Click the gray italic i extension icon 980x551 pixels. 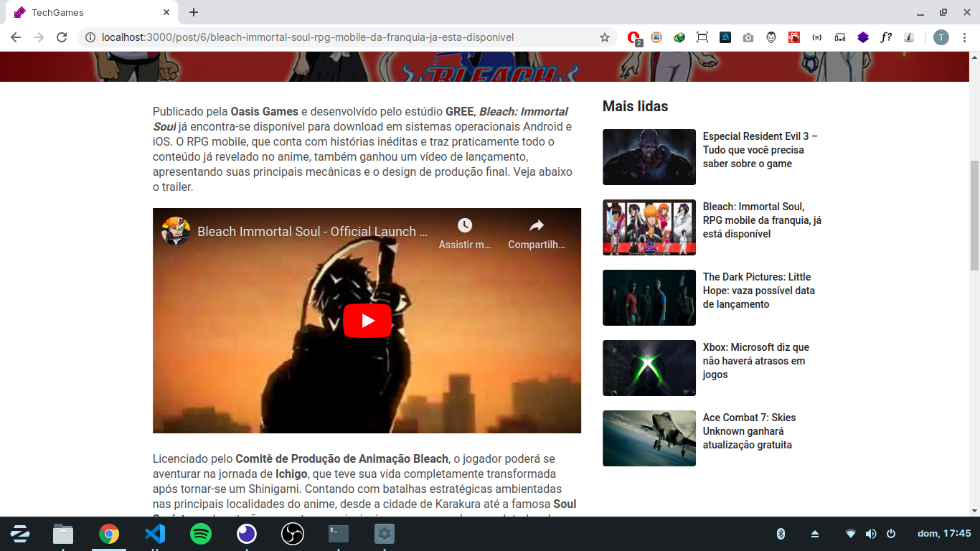click(x=909, y=37)
